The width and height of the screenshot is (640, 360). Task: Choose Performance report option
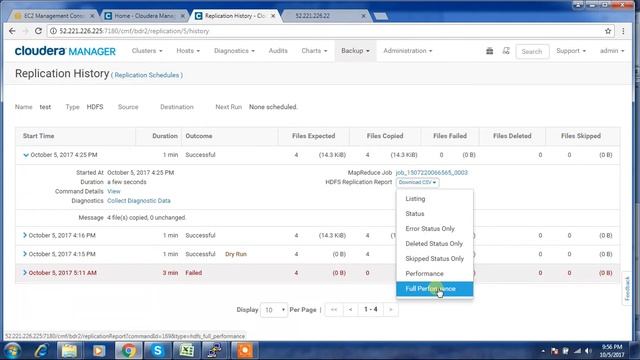tap(435, 273)
